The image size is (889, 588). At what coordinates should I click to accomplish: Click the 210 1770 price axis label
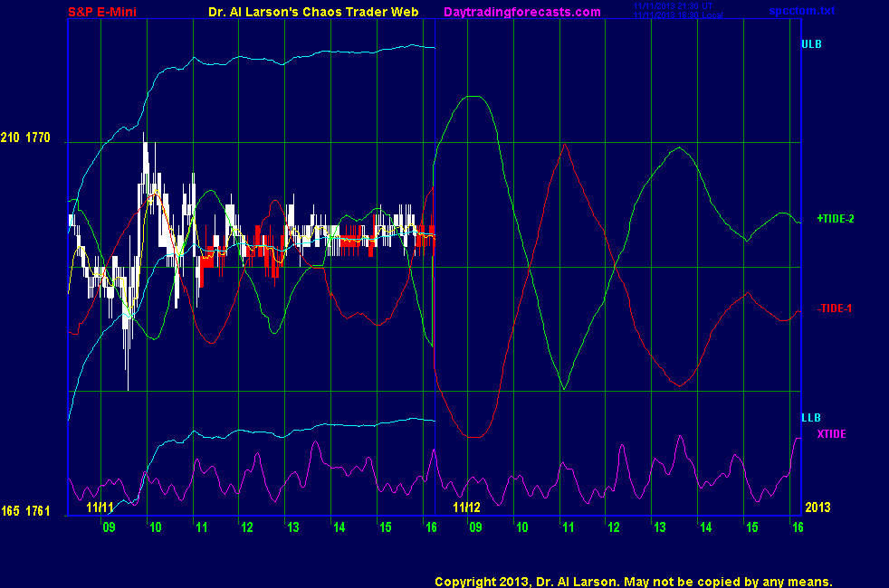(25, 138)
